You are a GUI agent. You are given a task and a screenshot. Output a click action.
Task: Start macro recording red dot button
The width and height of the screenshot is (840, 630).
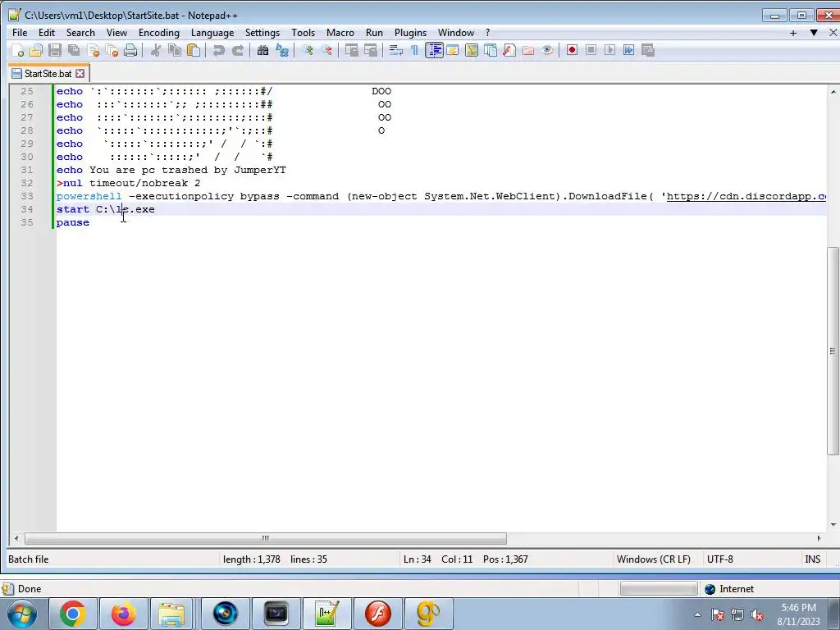pyautogui.click(x=572, y=50)
